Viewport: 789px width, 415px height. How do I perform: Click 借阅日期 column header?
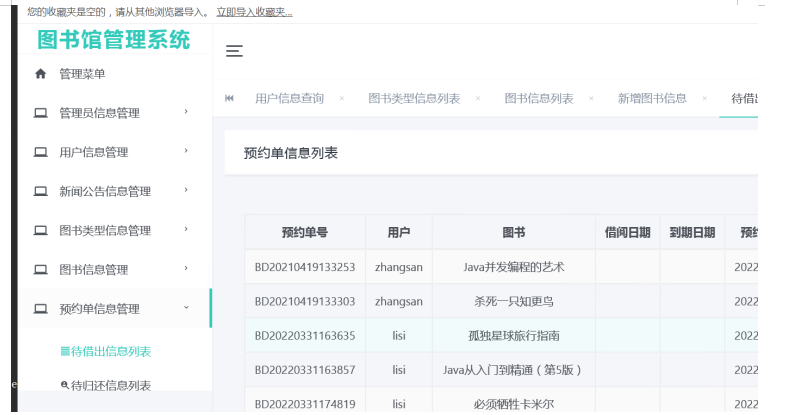pyautogui.click(x=627, y=232)
